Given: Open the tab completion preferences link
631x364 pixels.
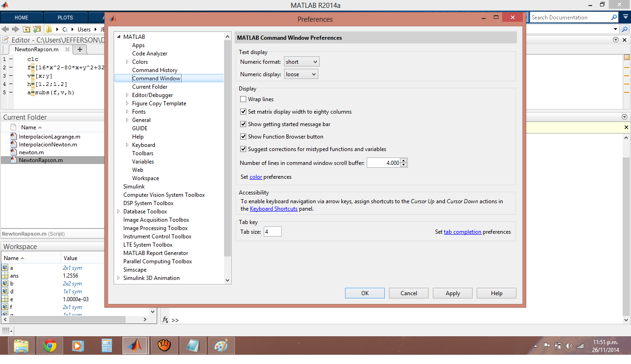Looking at the screenshot, I should click(462, 232).
